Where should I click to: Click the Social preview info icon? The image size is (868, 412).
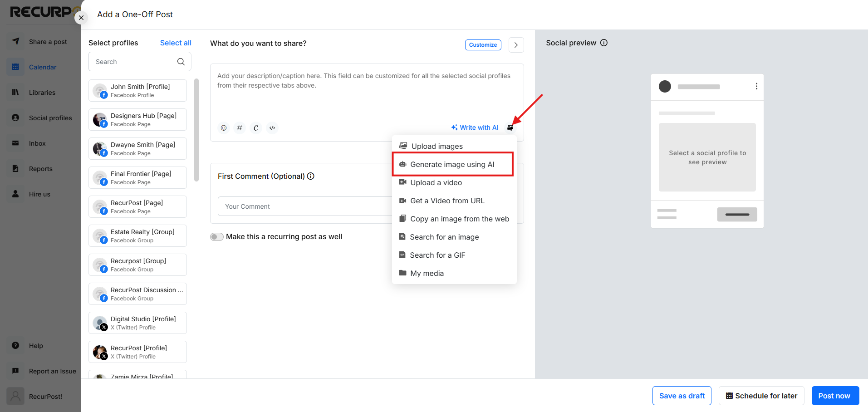(604, 43)
